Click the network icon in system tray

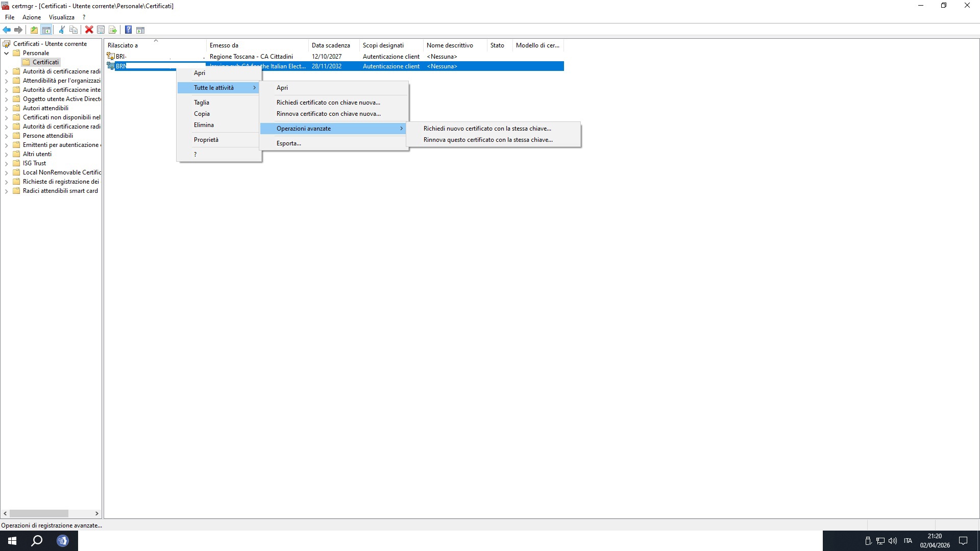tap(880, 541)
